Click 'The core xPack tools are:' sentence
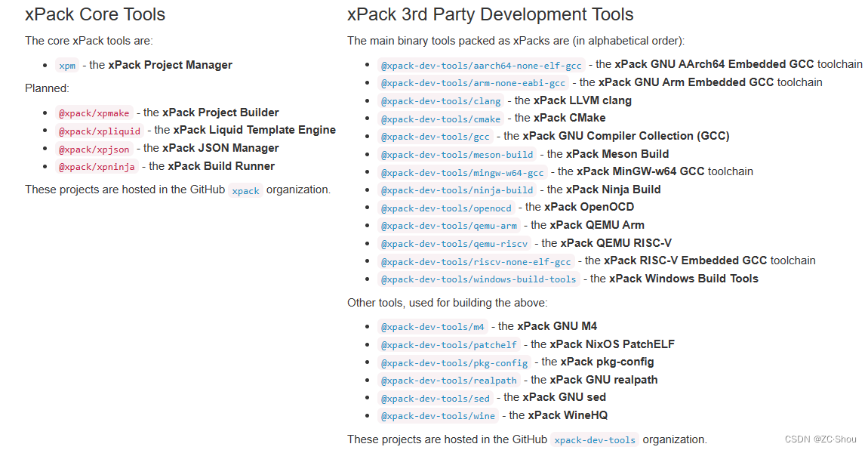This screenshot has width=868, height=450. [x=89, y=41]
